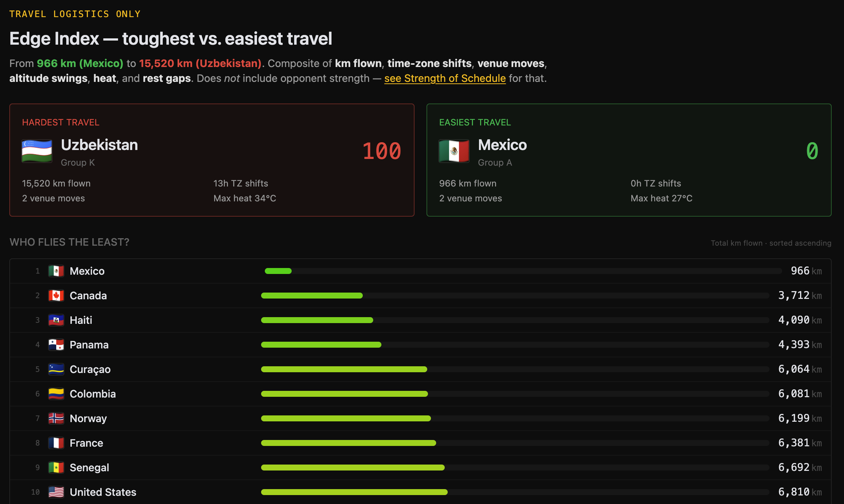
Task: Click the WHO FLIES THE LEAST? heading
Action: tap(69, 242)
